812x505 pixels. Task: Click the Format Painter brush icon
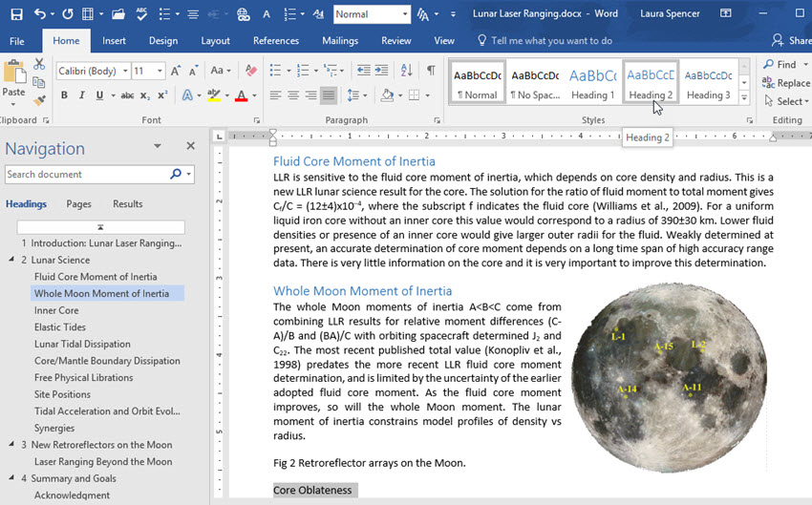click(39, 100)
